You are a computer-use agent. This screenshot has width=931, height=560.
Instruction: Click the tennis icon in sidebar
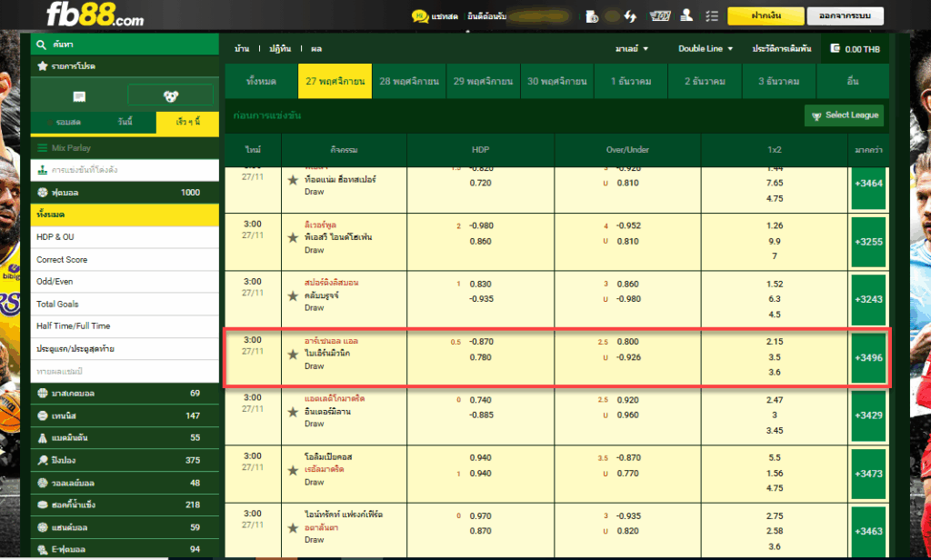pos(42,415)
